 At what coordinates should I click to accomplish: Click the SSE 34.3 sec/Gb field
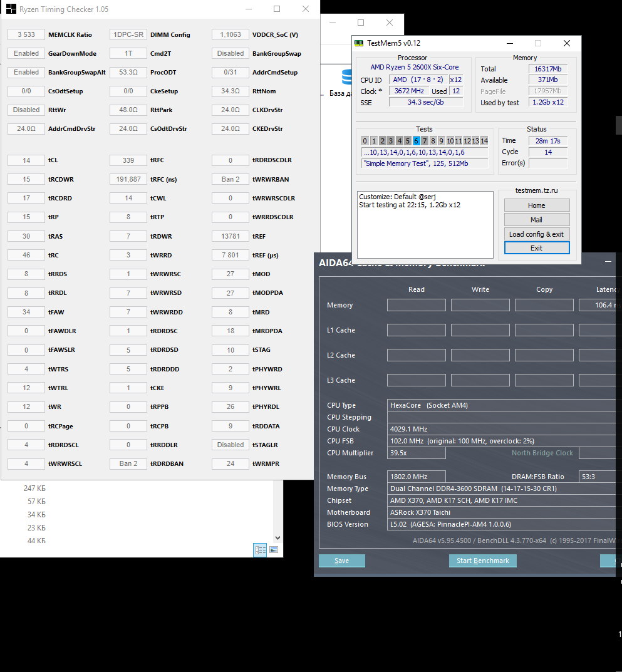click(x=426, y=102)
